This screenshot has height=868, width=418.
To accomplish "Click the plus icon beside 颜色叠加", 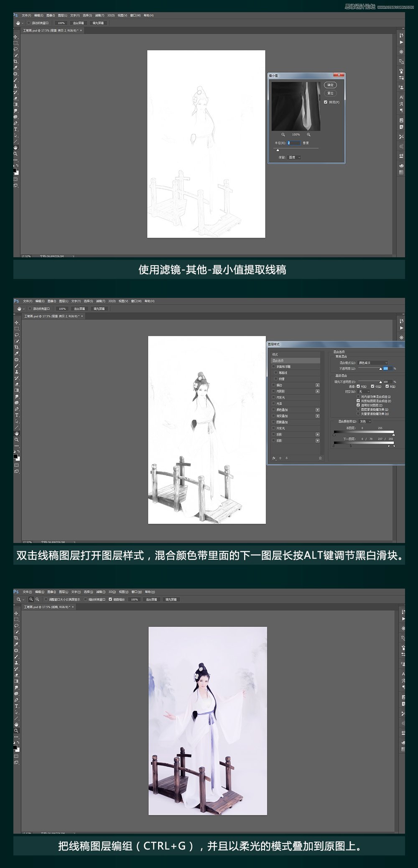I will pos(318,410).
